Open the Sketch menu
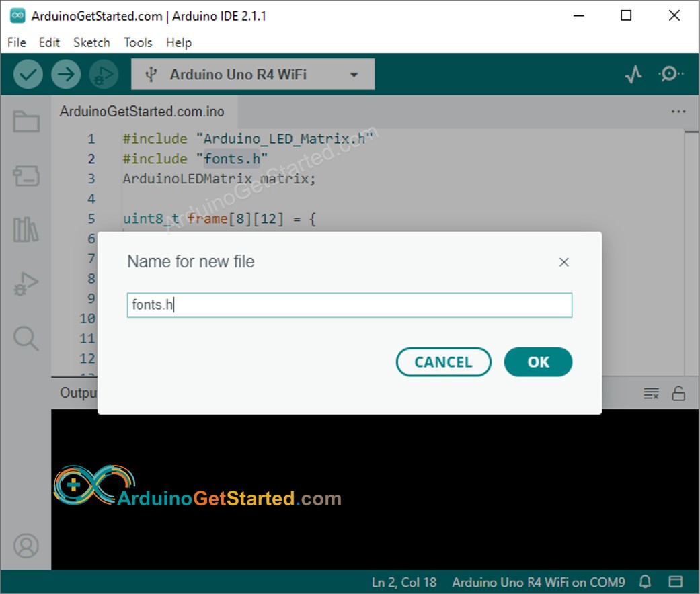This screenshot has height=594, width=700. 91,42
